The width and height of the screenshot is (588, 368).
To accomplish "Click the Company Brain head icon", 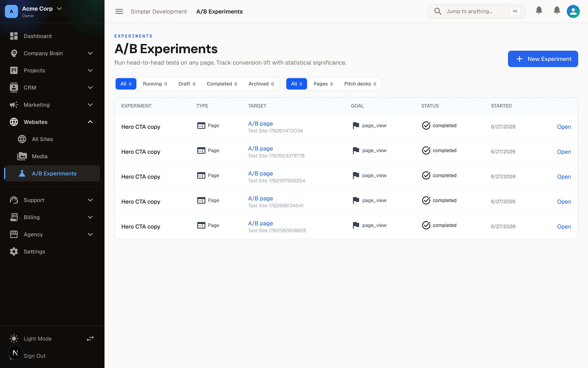I will pos(14,53).
